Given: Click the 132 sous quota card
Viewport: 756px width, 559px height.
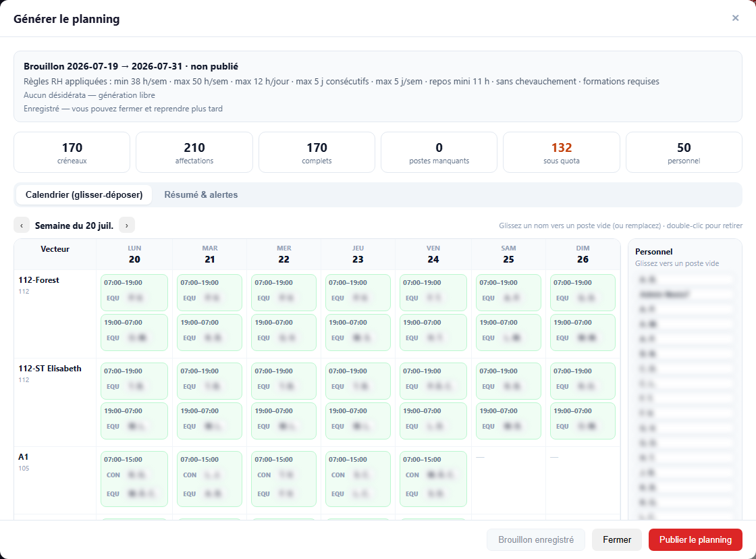Looking at the screenshot, I should [x=561, y=153].
